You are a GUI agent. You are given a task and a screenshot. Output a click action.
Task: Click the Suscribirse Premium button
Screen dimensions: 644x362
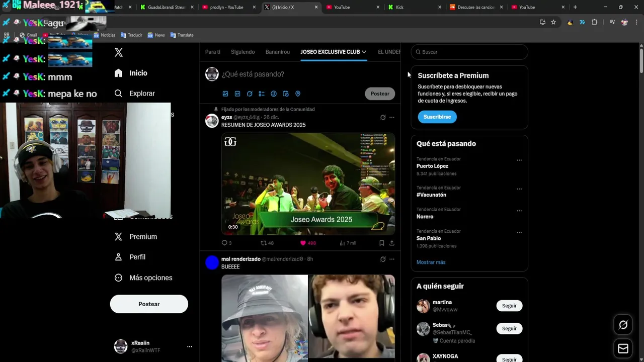(x=437, y=117)
